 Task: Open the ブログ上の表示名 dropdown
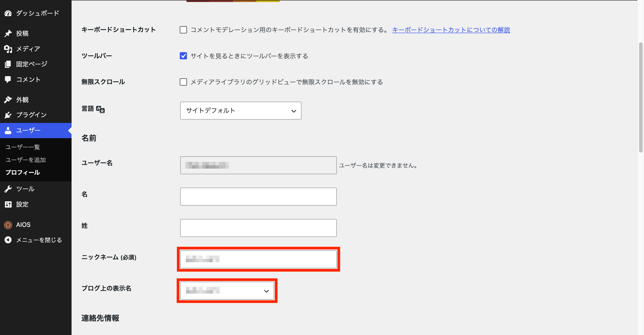[227, 291]
